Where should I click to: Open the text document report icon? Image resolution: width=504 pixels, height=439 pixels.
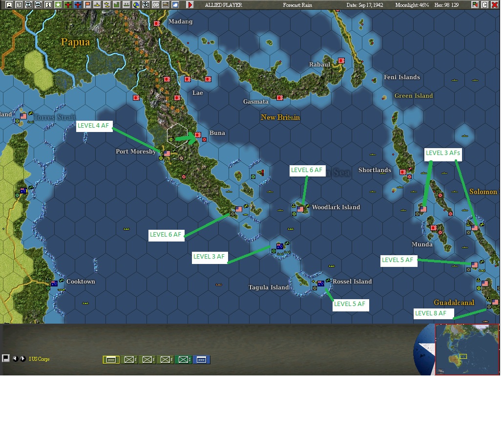coord(19,5)
